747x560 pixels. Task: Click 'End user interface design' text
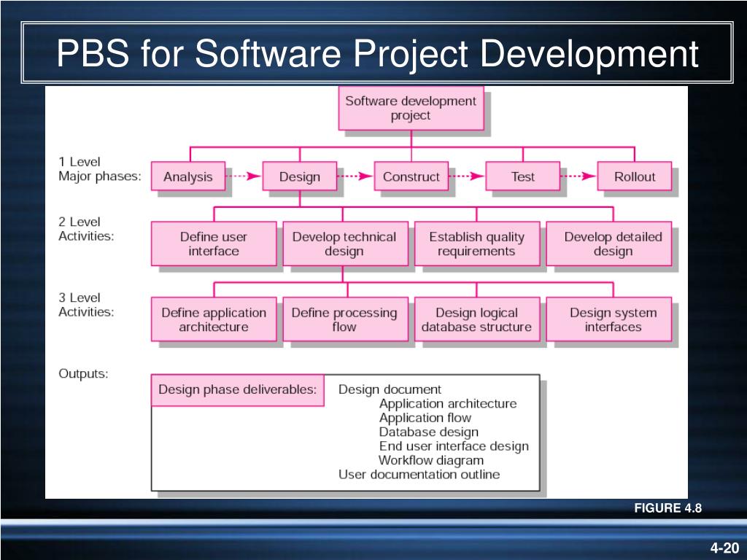[x=454, y=446]
